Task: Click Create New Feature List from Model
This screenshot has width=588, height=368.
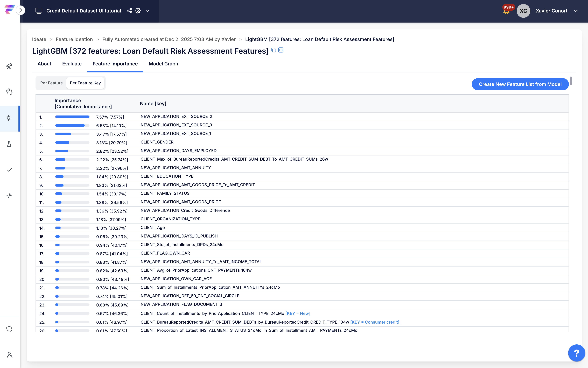Action: [x=520, y=84]
